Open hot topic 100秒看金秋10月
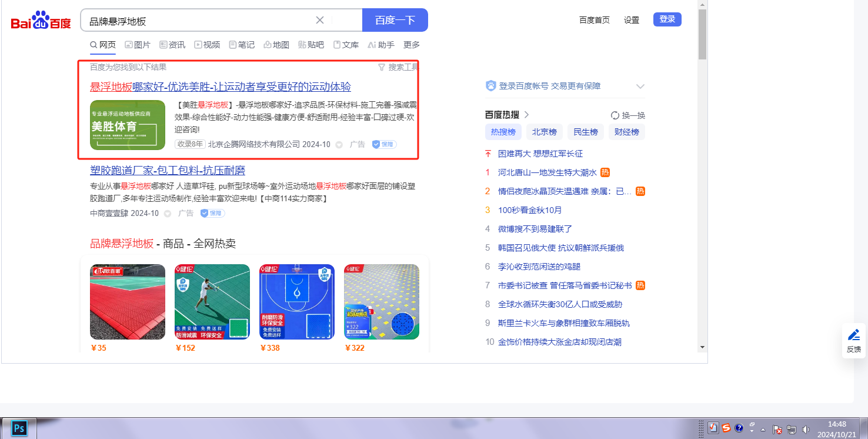 coord(530,210)
